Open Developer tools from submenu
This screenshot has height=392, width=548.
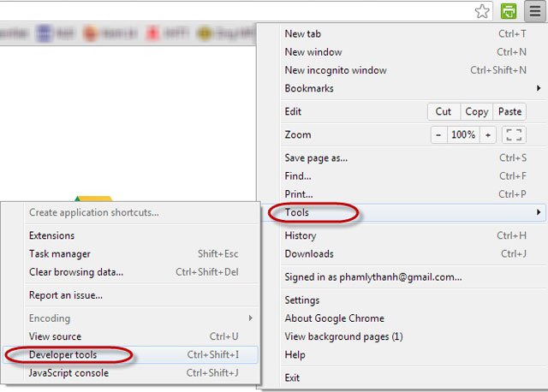click(x=131, y=354)
